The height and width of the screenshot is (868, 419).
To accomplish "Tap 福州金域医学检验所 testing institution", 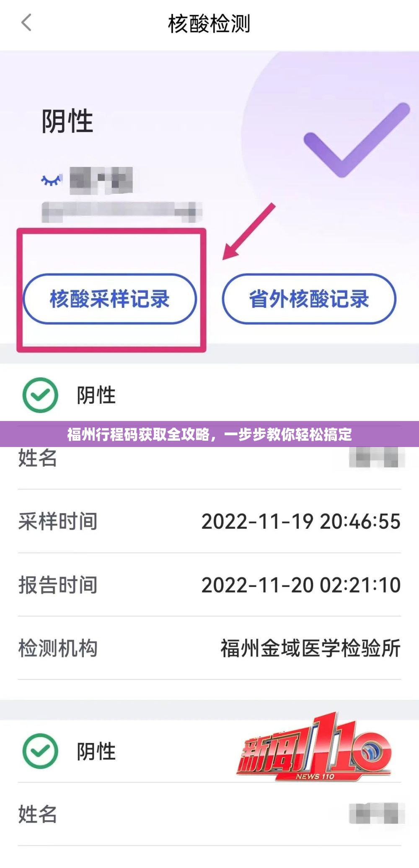I will (310, 648).
